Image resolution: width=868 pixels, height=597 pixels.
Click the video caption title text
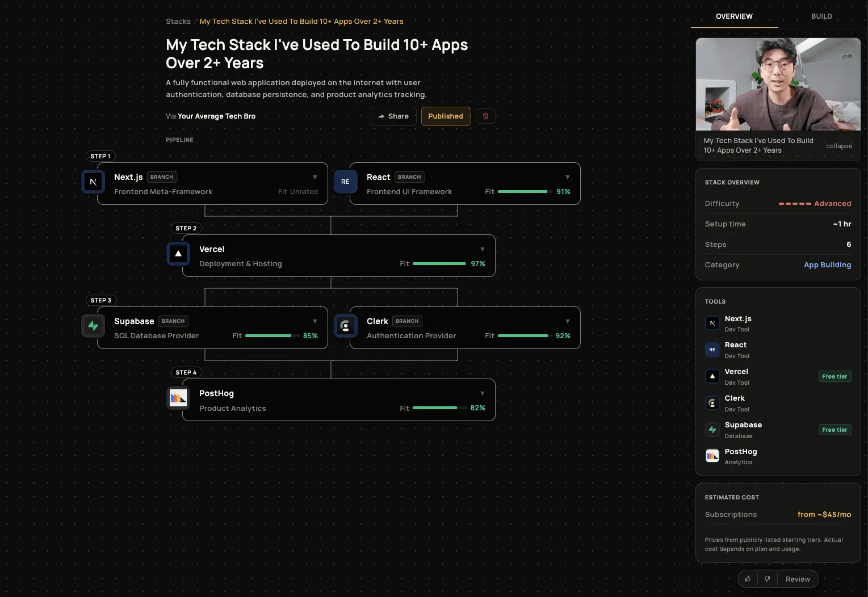(x=758, y=145)
